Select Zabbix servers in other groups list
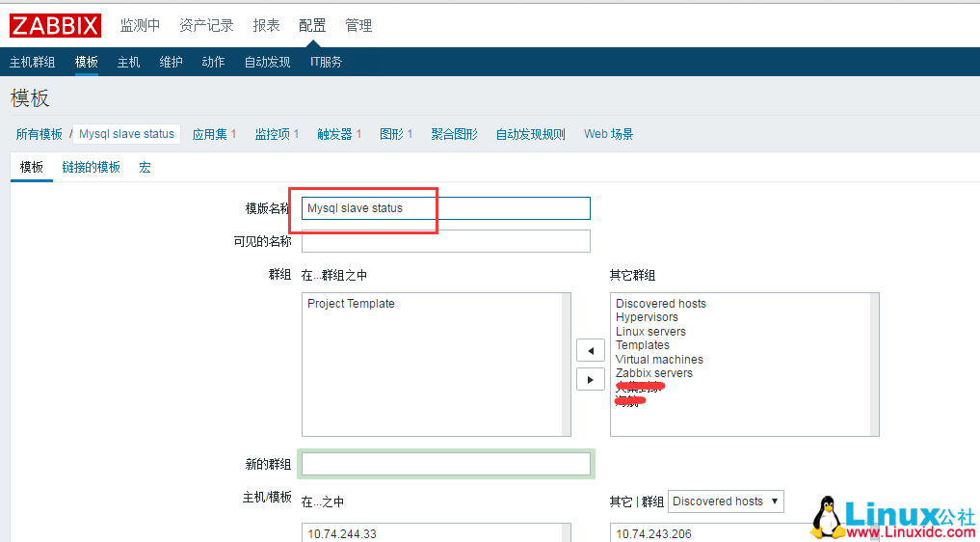Viewport: 980px width, 542px height. tap(654, 373)
